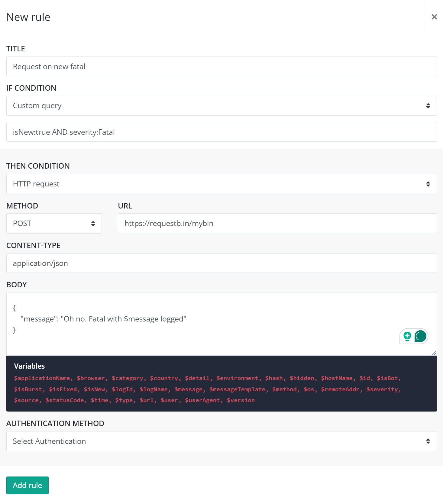Click the $userAgent variable
The width and height of the screenshot is (443, 504).
[202, 400]
